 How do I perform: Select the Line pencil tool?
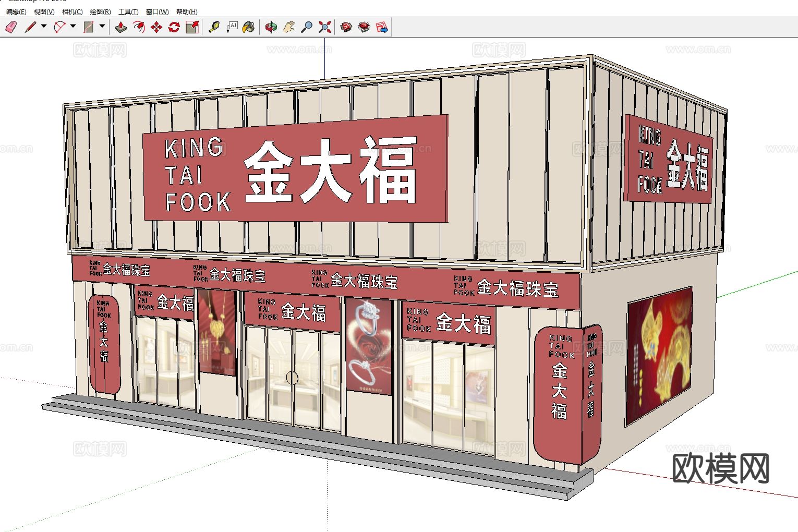[31, 27]
